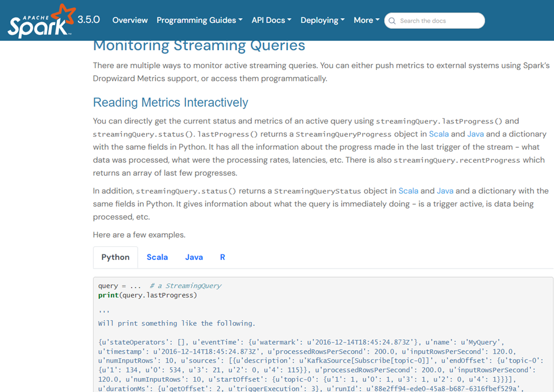Image resolution: width=554 pixels, height=392 pixels.
Task: Click the streamingQuery.recentProgress inline code
Action: [457, 160]
